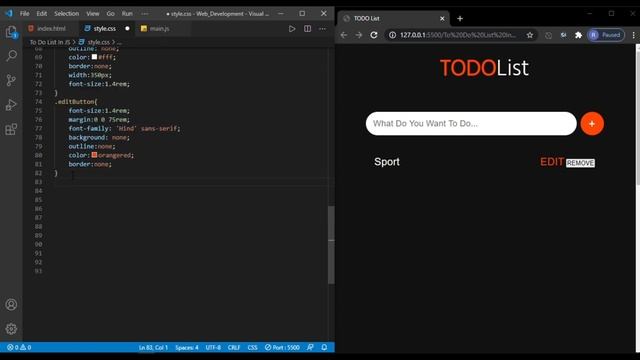Viewport: 640px width, 360px height.
Task: Click the feedback icon in status bar
Action: click(310, 347)
